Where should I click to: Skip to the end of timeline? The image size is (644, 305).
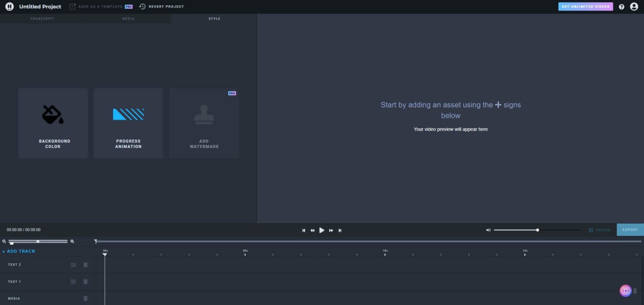tap(340, 230)
